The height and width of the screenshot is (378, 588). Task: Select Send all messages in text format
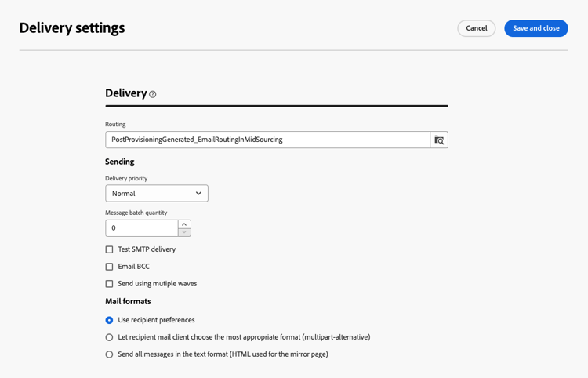click(x=109, y=354)
